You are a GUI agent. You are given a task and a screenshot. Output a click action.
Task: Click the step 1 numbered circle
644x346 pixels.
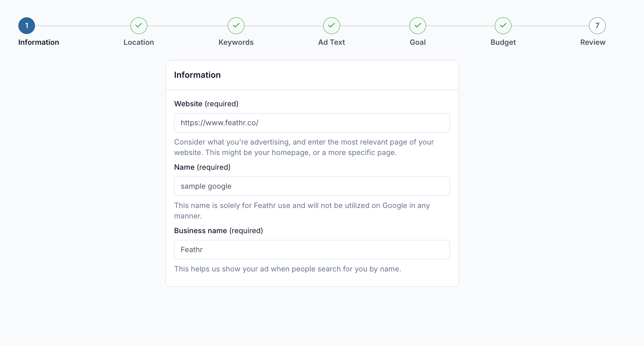tap(27, 26)
